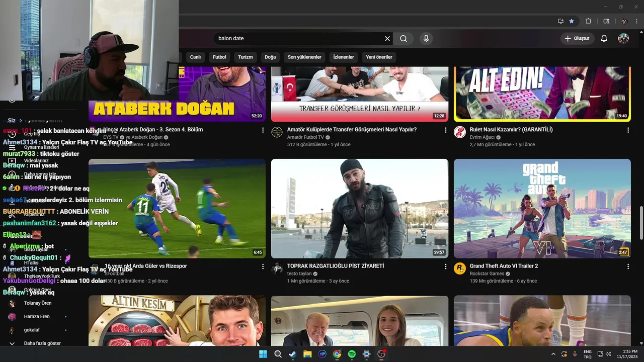Click the 'balon date' search field

click(299, 38)
